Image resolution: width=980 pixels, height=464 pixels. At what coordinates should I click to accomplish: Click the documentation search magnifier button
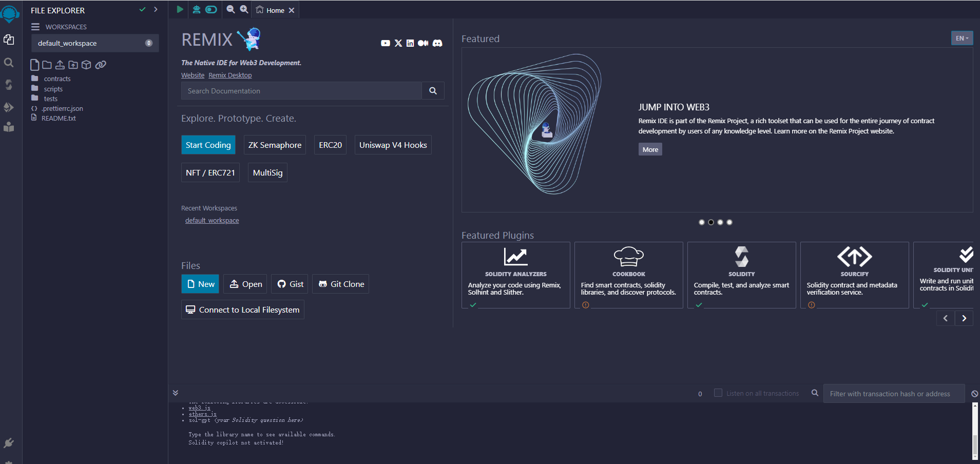[433, 91]
